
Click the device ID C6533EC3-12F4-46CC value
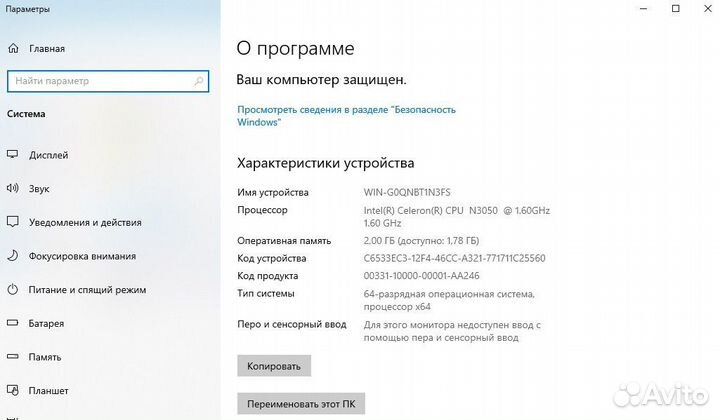click(x=454, y=258)
